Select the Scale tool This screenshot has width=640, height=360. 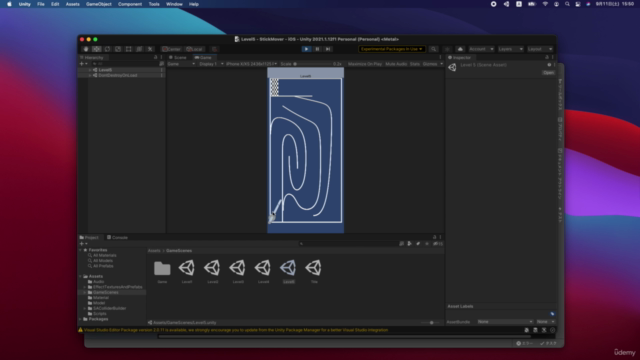pyautogui.click(x=118, y=49)
